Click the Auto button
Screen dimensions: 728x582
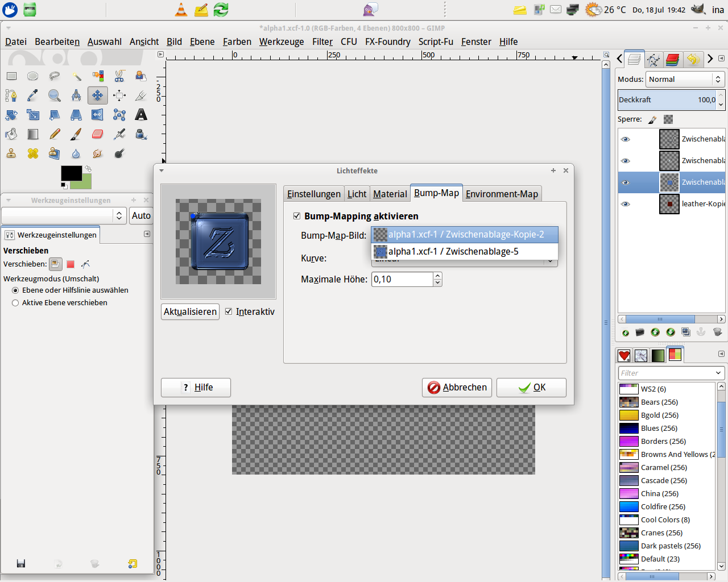[x=141, y=215]
